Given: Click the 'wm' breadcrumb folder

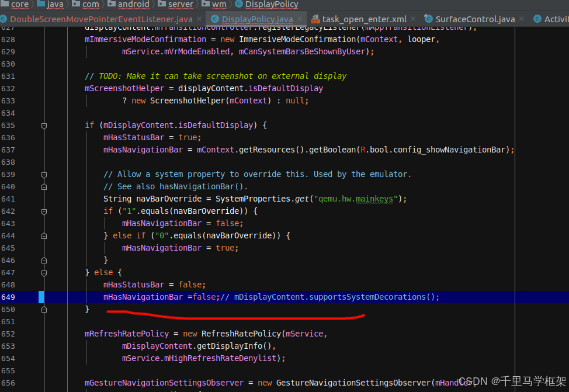Looking at the screenshot, I should click(214, 4).
